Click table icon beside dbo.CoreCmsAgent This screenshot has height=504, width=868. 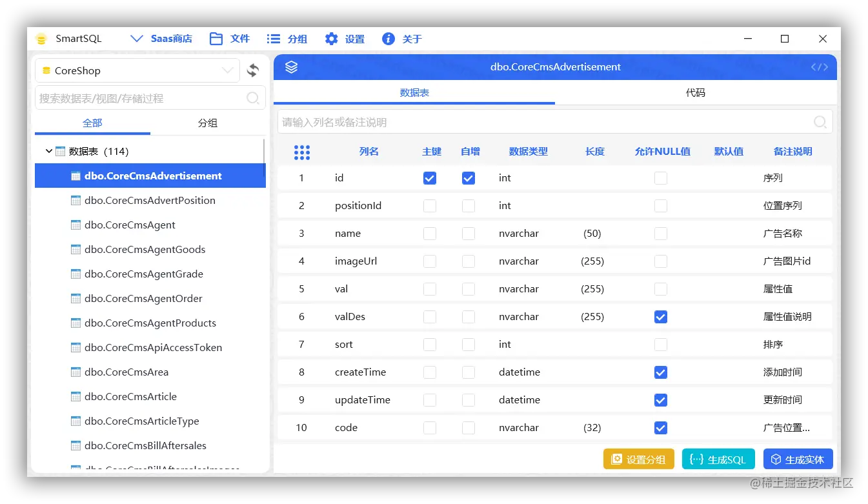coord(76,225)
